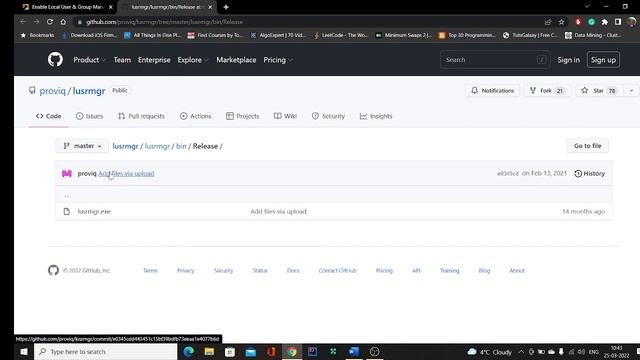
Task: Open the Pull requests tab
Action: (141, 116)
